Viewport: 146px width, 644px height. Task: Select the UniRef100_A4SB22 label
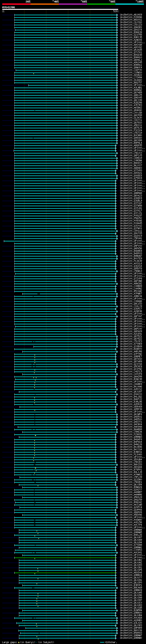pos(131,75)
